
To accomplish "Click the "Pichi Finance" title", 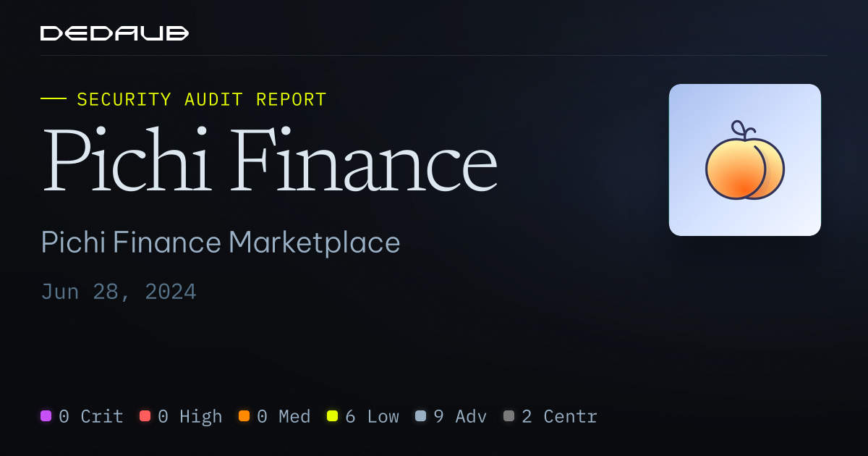I will point(269,159).
